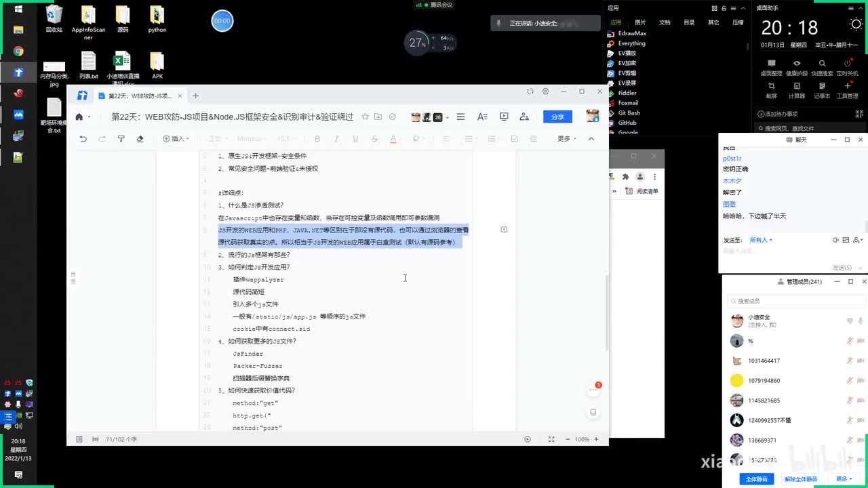The image size is (868, 488).
Task: Click the 00:00 recording timer button
Action: (222, 21)
